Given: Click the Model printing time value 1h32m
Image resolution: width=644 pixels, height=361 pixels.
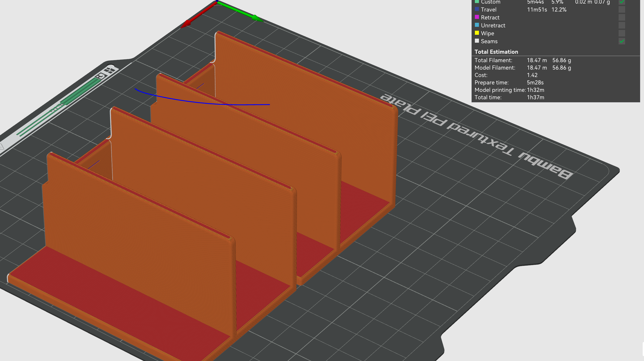Looking at the screenshot, I should coord(536,90).
